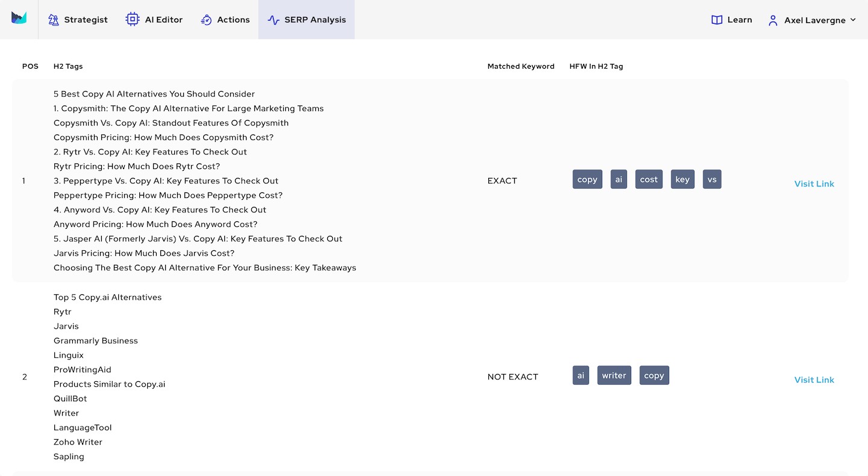Click 'Jarvis Pricing: How Much Does Jarvis Cost?'
868x476 pixels.
point(144,253)
